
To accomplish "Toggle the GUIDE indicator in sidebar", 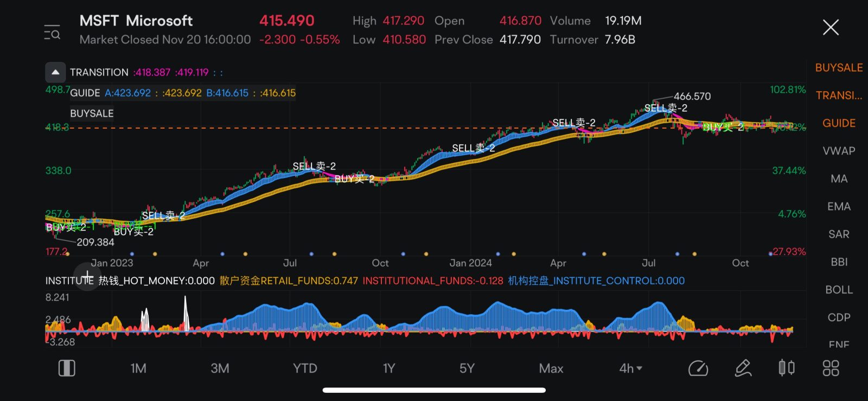I will point(839,123).
